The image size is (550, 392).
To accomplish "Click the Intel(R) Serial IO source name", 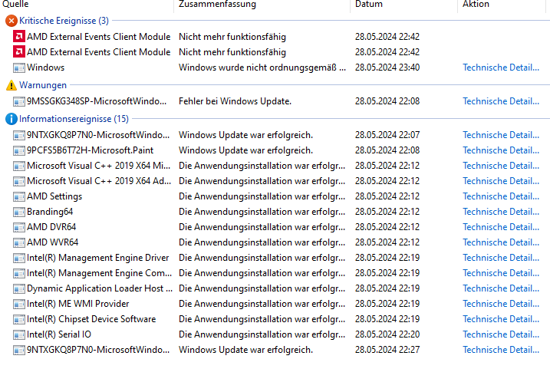I will (x=59, y=334).
